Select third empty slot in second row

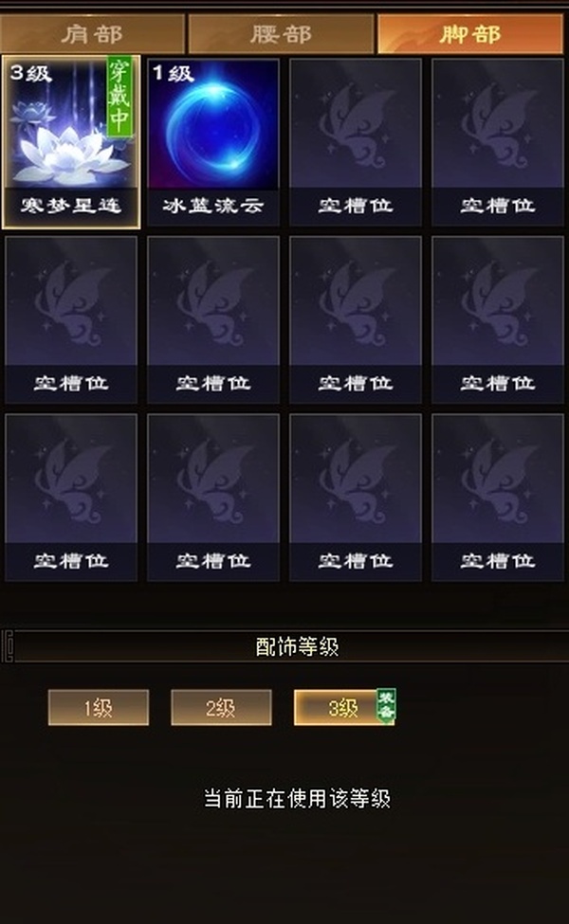(356, 319)
